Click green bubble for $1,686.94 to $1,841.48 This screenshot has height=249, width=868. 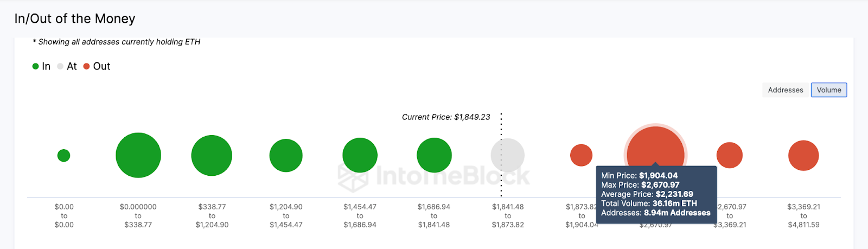[434, 156]
